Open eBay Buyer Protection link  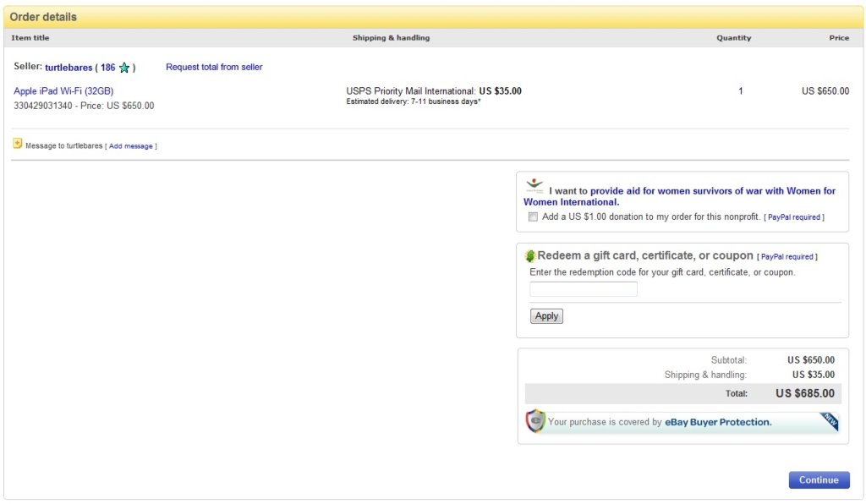pos(718,422)
